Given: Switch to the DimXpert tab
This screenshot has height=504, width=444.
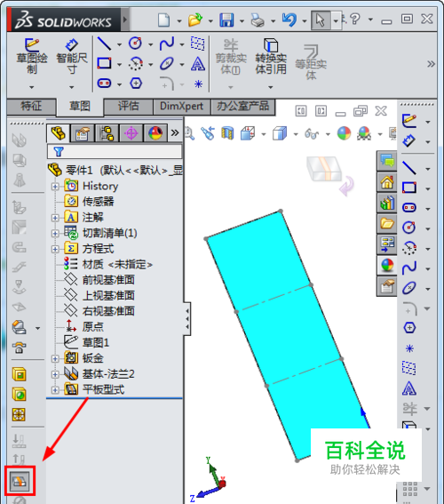Looking at the screenshot, I should [181, 107].
